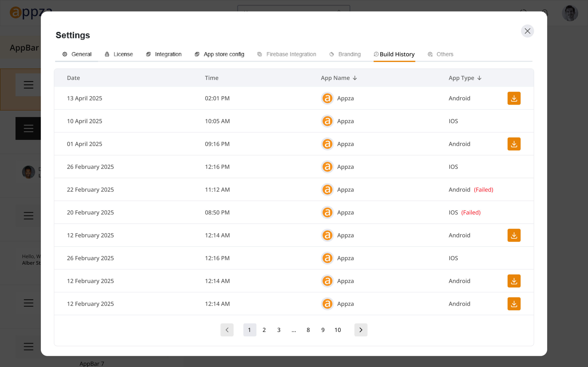Open the Firebase Integration tab
Image resolution: width=588 pixels, height=367 pixels.
(291, 54)
